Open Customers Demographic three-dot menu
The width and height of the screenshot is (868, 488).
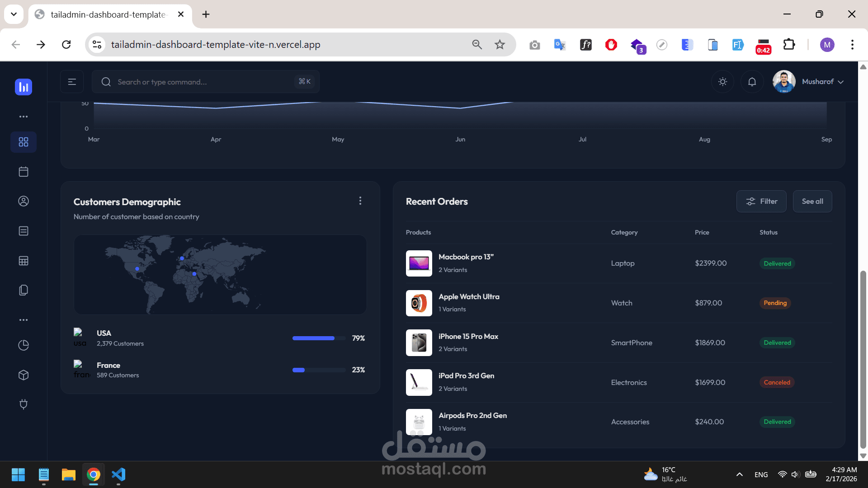pyautogui.click(x=360, y=201)
